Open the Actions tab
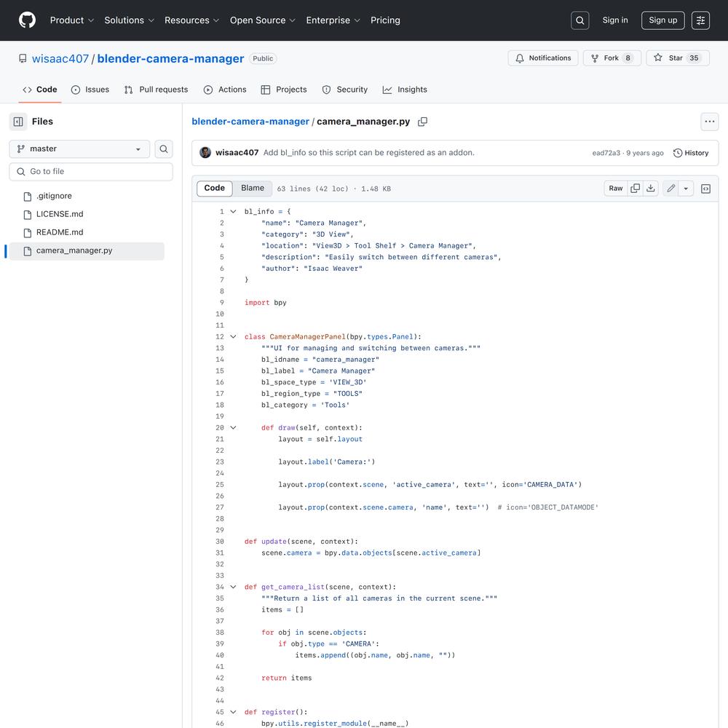This screenshot has height=728, width=728. pyautogui.click(x=225, y=90)
